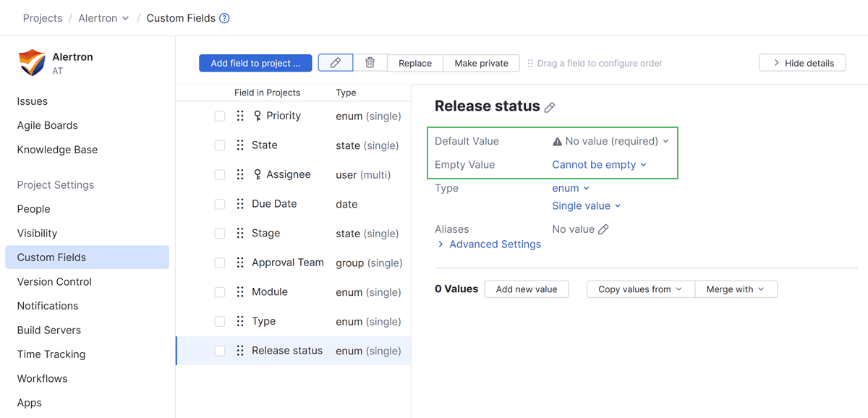Tick the Release status checkbox

[220, 351]
